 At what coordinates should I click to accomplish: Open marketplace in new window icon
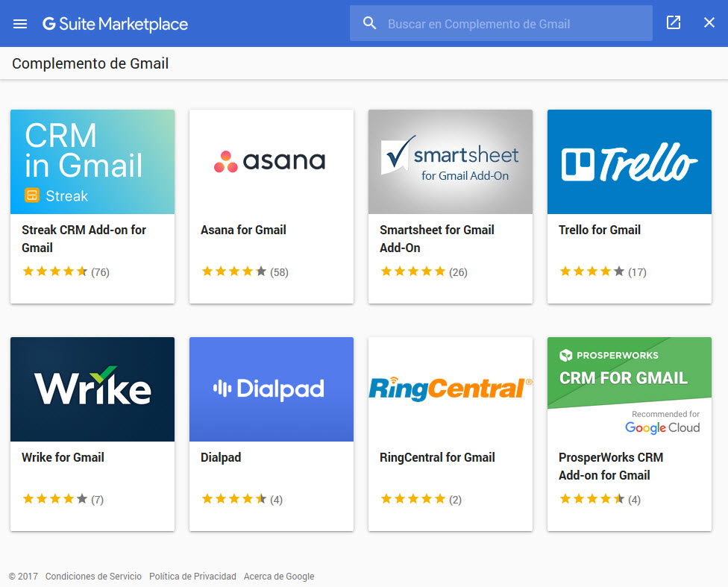point(674,23)
